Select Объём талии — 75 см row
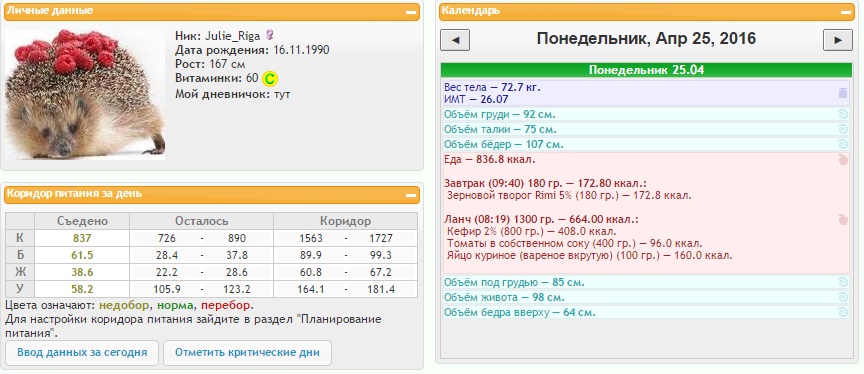The height and width of the screenshot is (374, 864). point(646,129)
